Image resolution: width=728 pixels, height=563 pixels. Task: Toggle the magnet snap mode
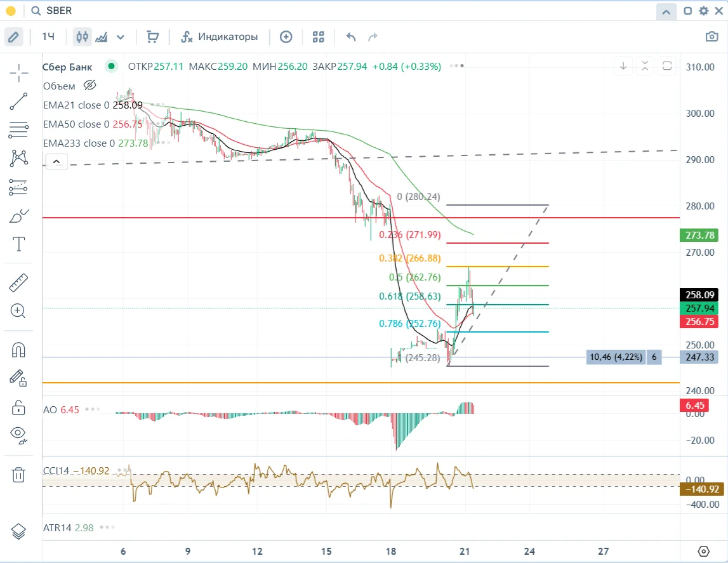click(18, 350)
